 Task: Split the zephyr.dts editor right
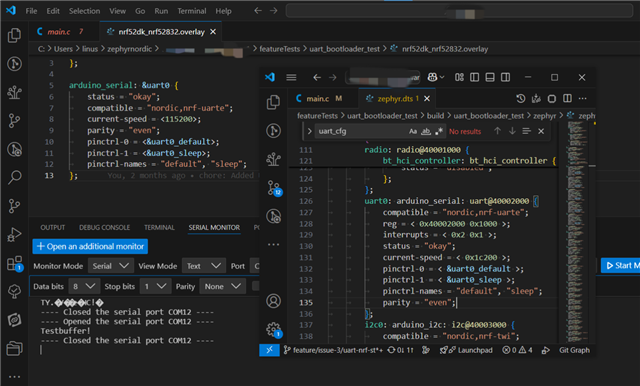567,98
